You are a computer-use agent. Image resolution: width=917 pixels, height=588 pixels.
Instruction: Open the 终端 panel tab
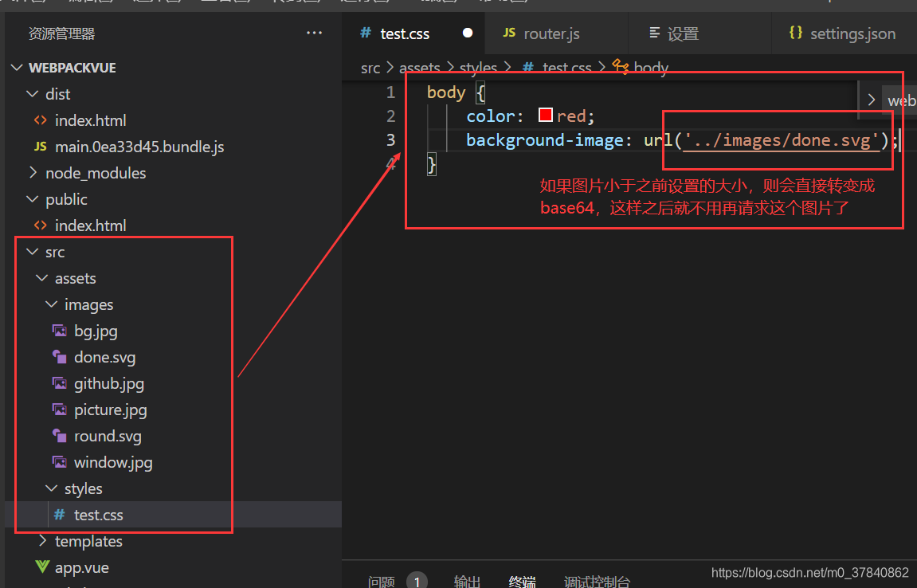point(523,582)
